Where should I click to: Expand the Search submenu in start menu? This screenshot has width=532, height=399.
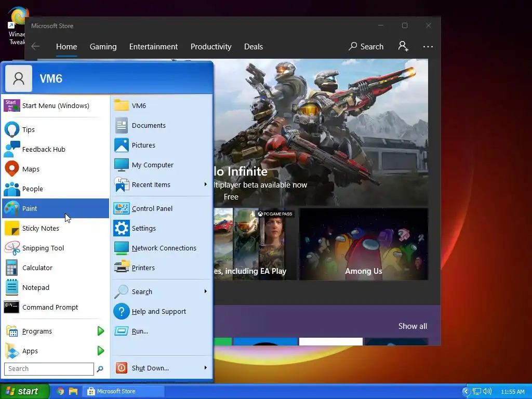point(206,291)
